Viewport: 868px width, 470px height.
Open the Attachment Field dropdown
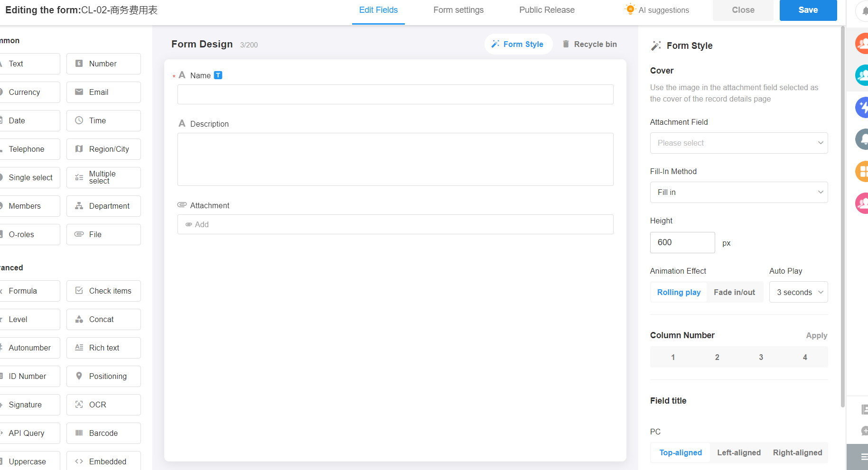738,143
